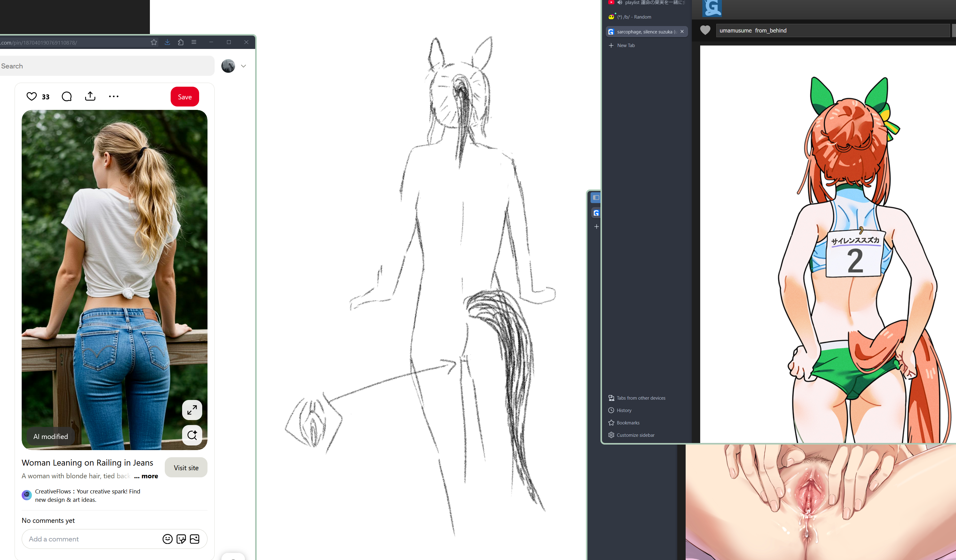Click the share upload icon on the pin
Viewport: 956px width, 560px height.
[90, 96]
